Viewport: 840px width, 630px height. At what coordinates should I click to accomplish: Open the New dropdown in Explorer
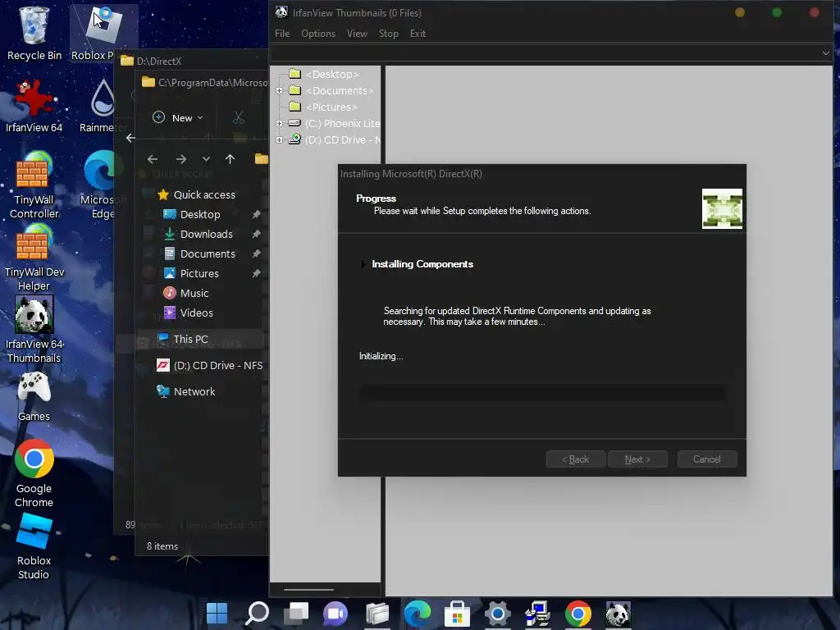178,118
